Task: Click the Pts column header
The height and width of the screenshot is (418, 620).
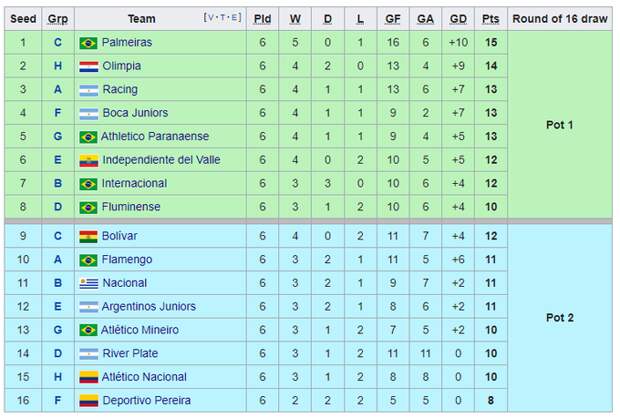Action: click(x=491, y=19)
